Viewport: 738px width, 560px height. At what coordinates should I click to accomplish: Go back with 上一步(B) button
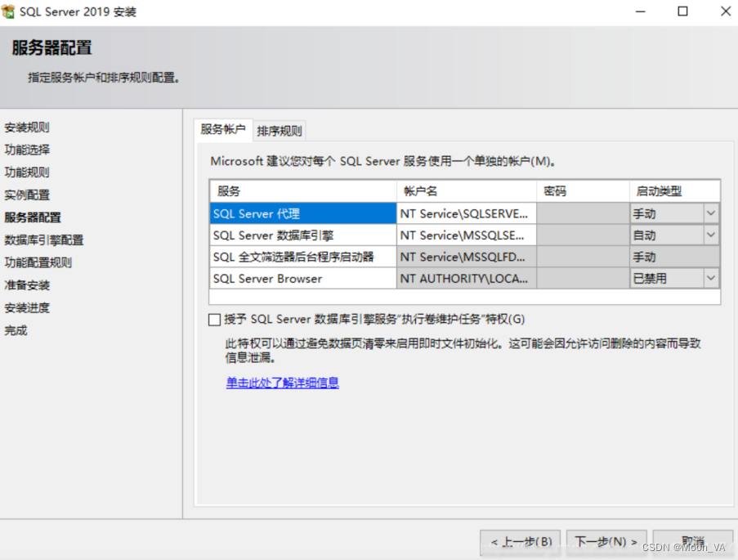(520, 542)
